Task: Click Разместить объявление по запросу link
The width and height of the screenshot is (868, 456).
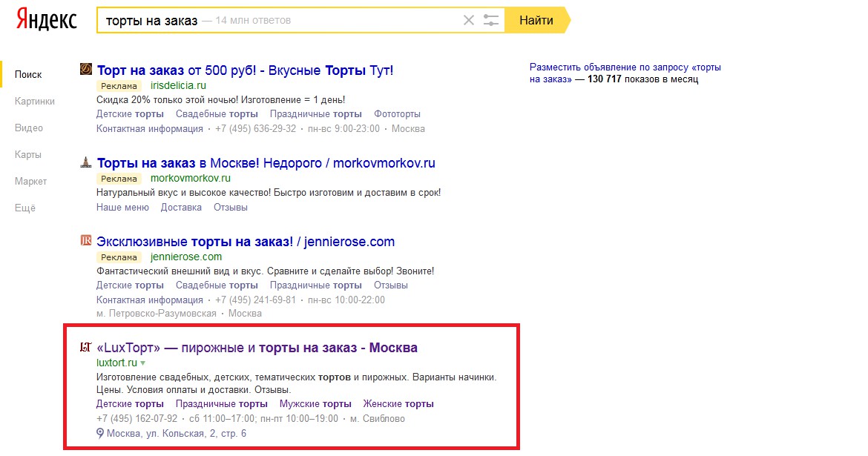Action: pyautogui.click(x=625, y=73)
